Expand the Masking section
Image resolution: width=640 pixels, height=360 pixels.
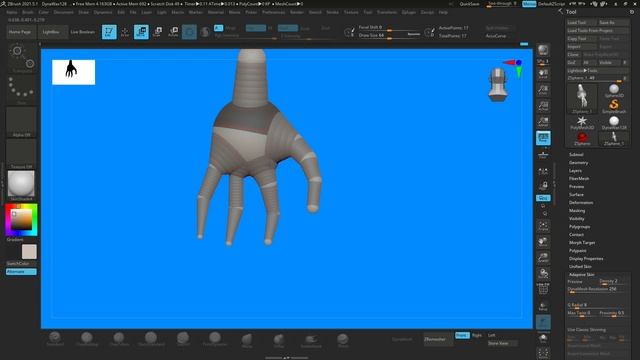coord(577,211)
